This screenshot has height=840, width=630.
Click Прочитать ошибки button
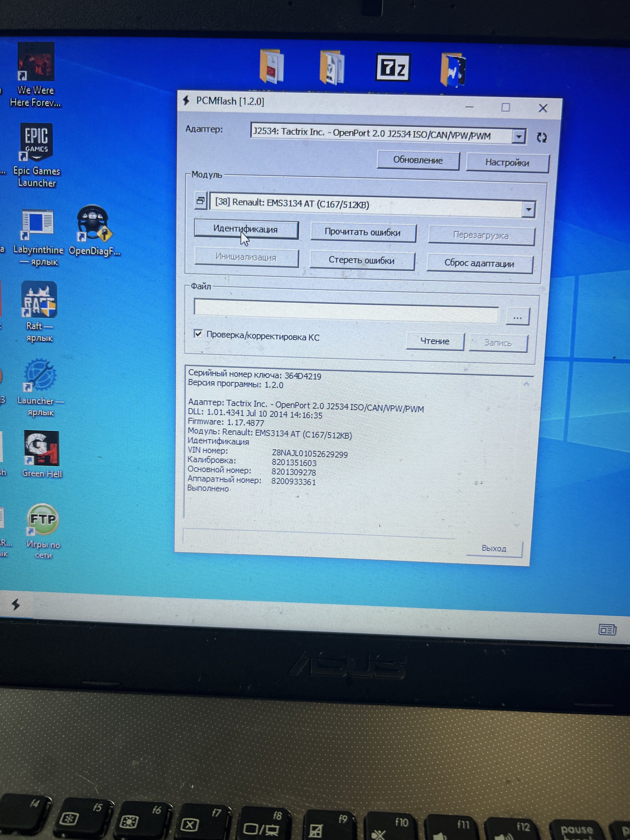(x=363, y=232)
